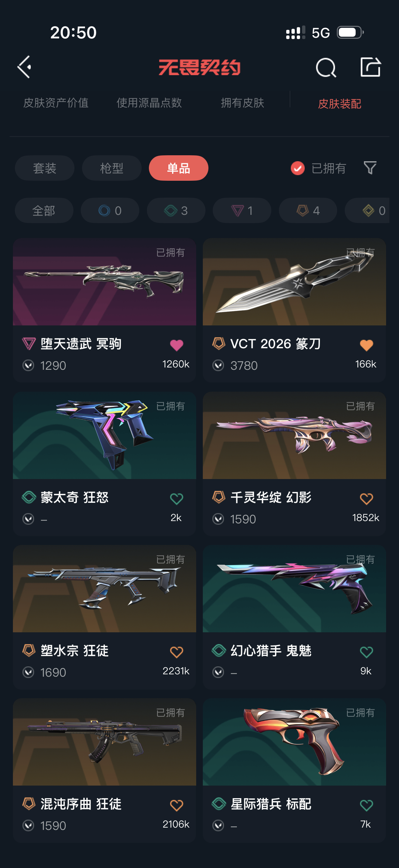Select the 枪型 category button
The image size is (399, 868).
tap(112, 168)
